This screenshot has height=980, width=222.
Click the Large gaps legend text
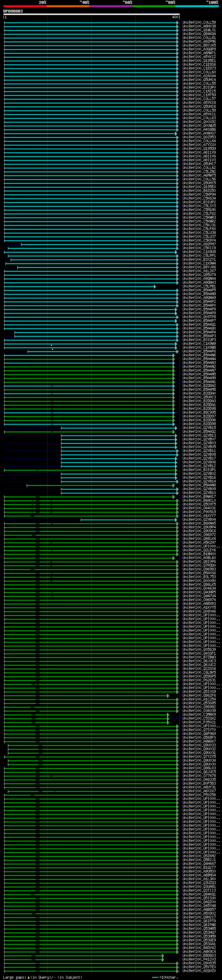[43, 977]
